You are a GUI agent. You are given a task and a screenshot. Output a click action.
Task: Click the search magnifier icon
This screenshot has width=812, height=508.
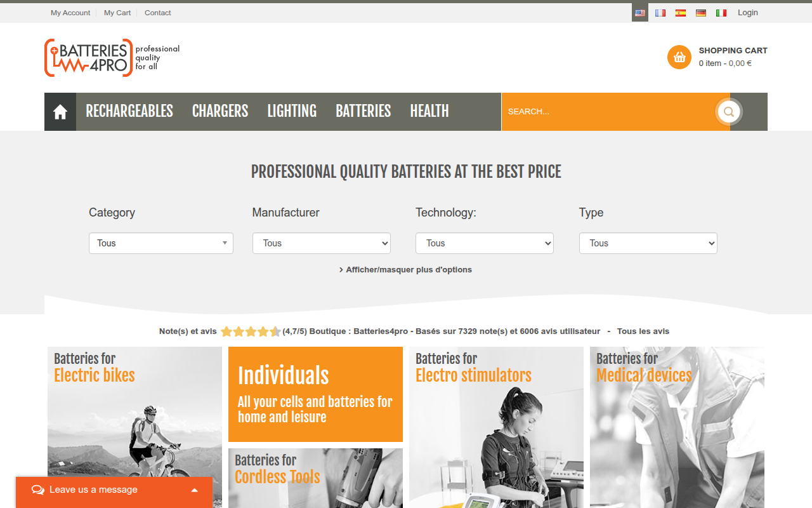click(729, 112)
